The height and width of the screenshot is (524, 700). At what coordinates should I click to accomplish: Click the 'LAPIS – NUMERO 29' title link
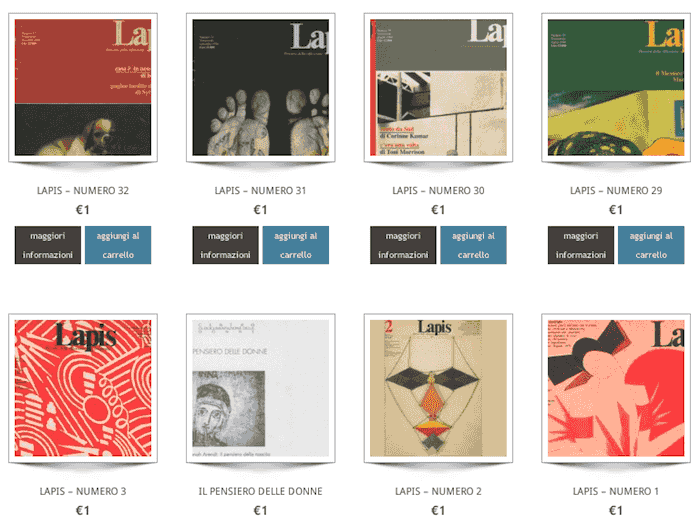(x=616, y=191)
